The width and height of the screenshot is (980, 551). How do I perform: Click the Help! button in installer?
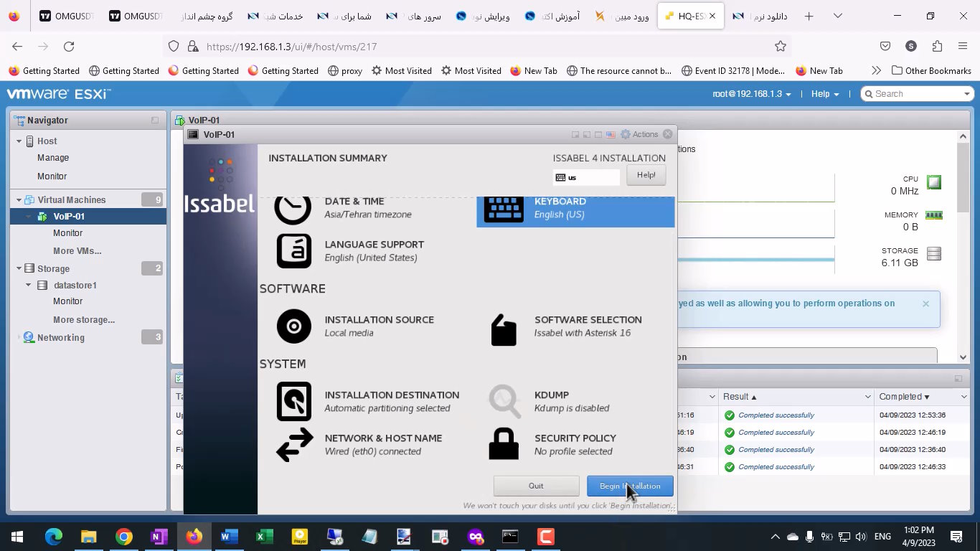[x=646, y=175]
